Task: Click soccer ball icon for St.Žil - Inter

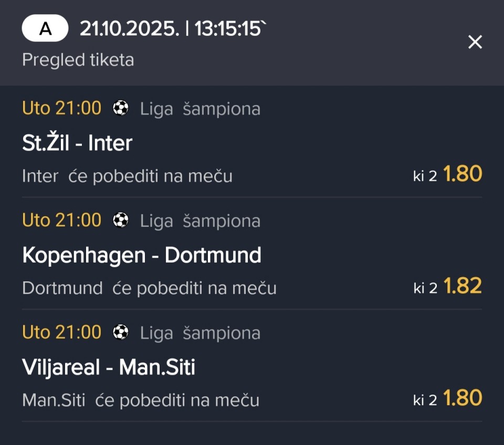Action: pos(121,109)
